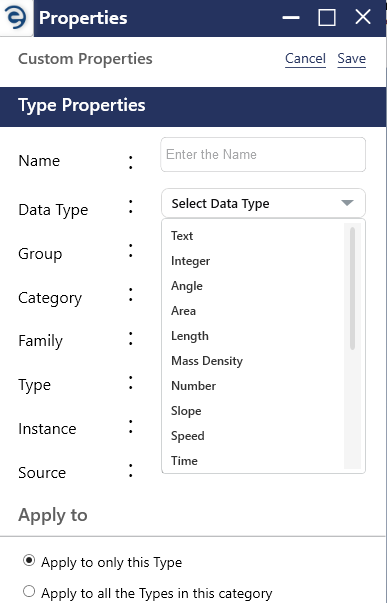Open the Select Data Type combo box
The height and width of the screenshot is (603, 387).
point(263,203)
